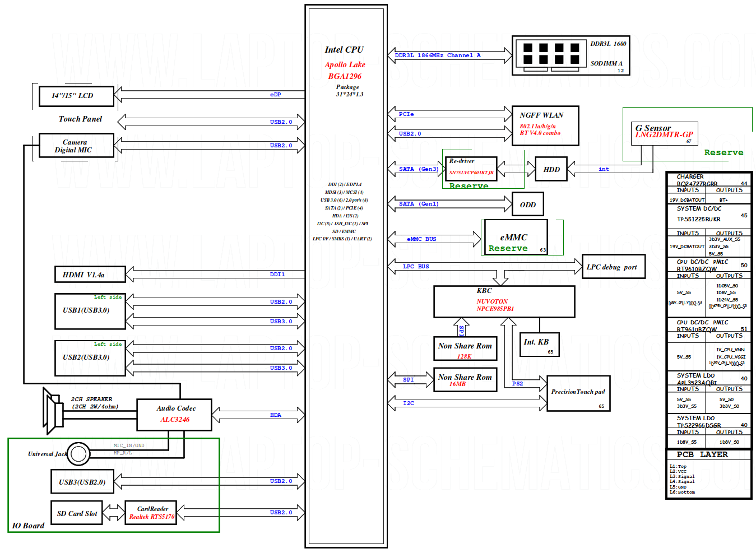The width and height of the screenshot is (756, 553).
Task: Click the Non Share Rom 16MB block
Action: click(465, 381)
